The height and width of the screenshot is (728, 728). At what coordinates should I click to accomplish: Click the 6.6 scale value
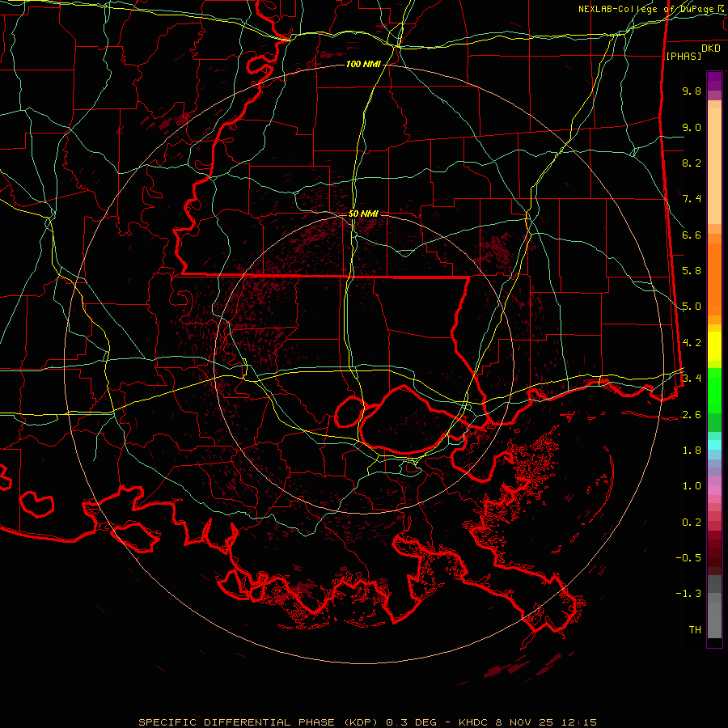tap(692, 235)
